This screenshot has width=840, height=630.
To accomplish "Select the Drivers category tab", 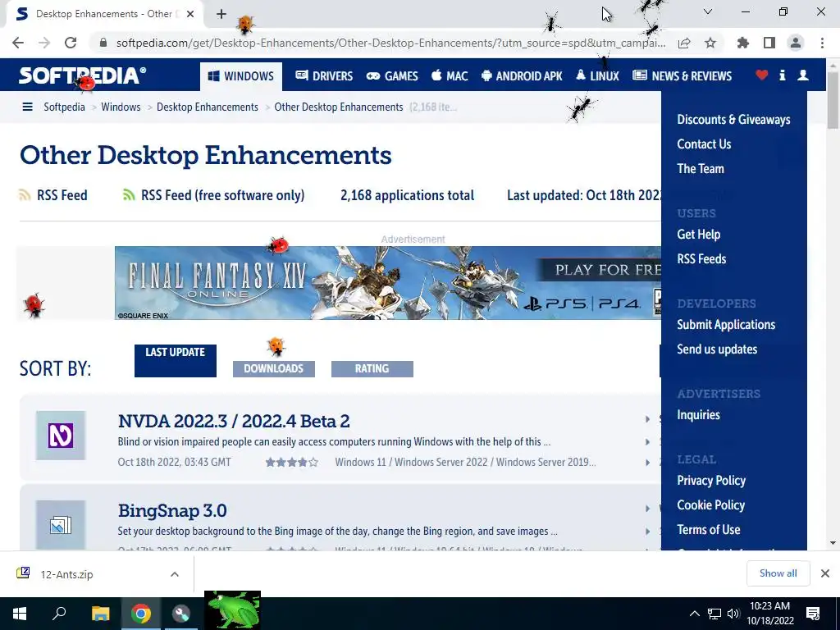I will pyautogui.click(x=324, y=76).
